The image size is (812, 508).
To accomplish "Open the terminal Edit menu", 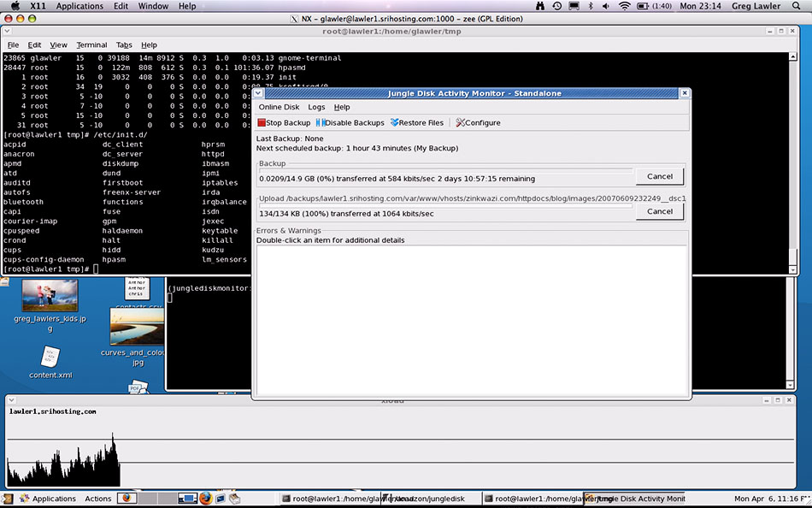I will (x=34, y=45).
